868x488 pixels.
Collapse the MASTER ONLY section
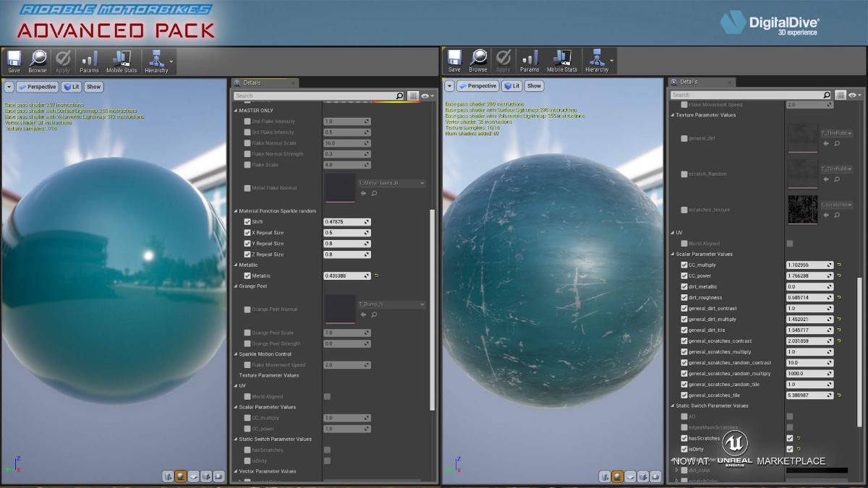pyautogui.click(x=235, y=111)
